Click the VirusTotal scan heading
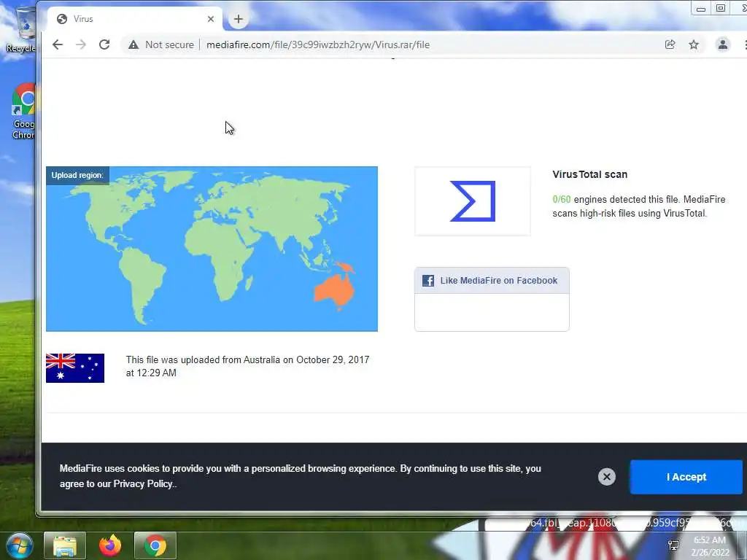The height and width of the screenshot is (560, 747). coord(589,174)
